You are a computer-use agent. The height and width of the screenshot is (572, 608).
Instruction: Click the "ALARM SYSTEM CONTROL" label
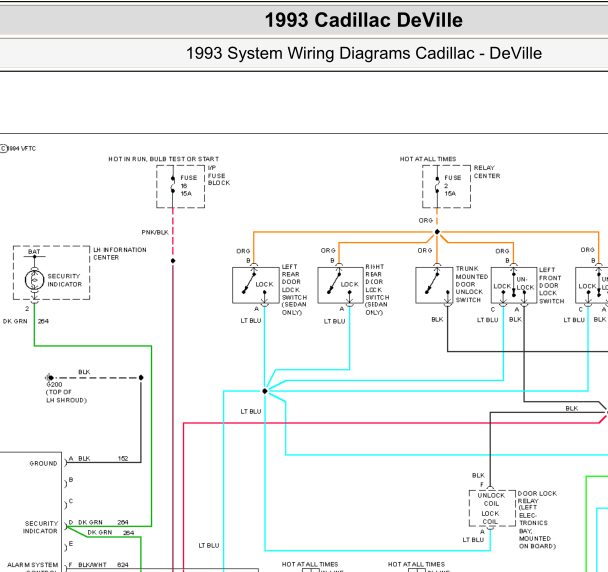pos(33,568)
